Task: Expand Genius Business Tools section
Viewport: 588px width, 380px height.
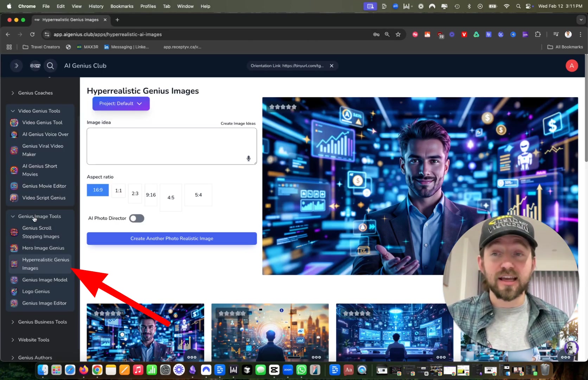Action: [42, 322]
